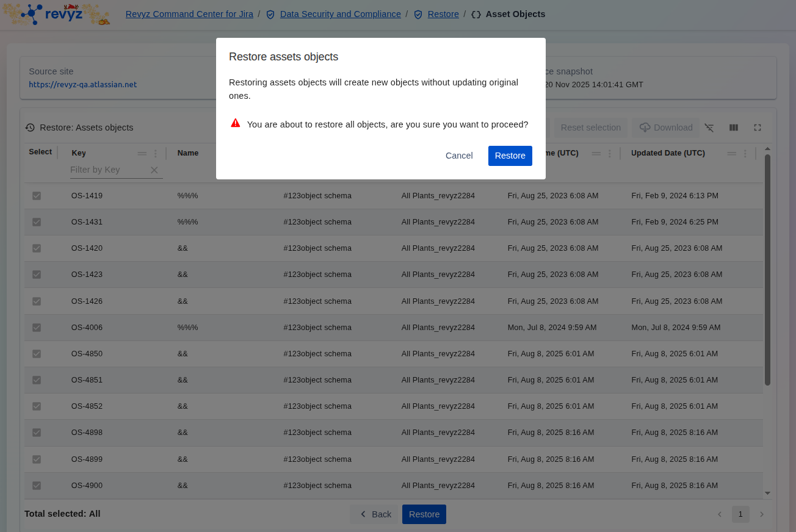Uncheck the checkbox for row OS-1419
Image resolution: width=796 pixels, height=532 pixels.
pos(37,196)
